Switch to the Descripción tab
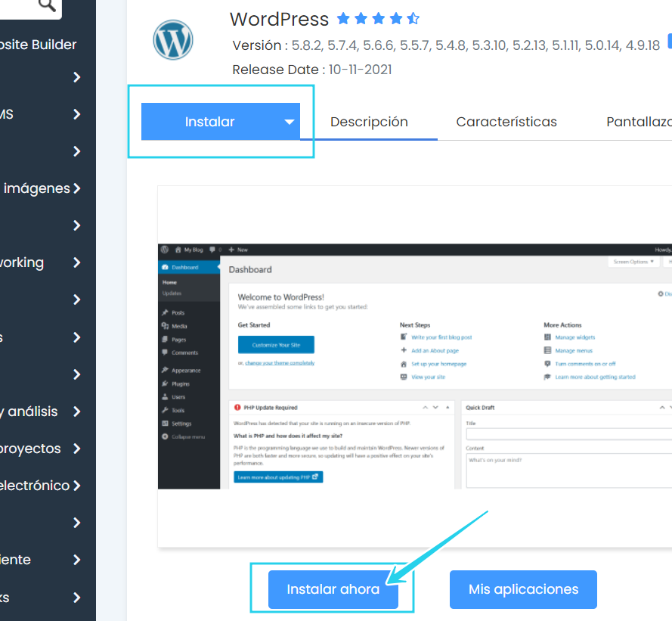Viewport: 672px width, 621px height. pos(369,122)
